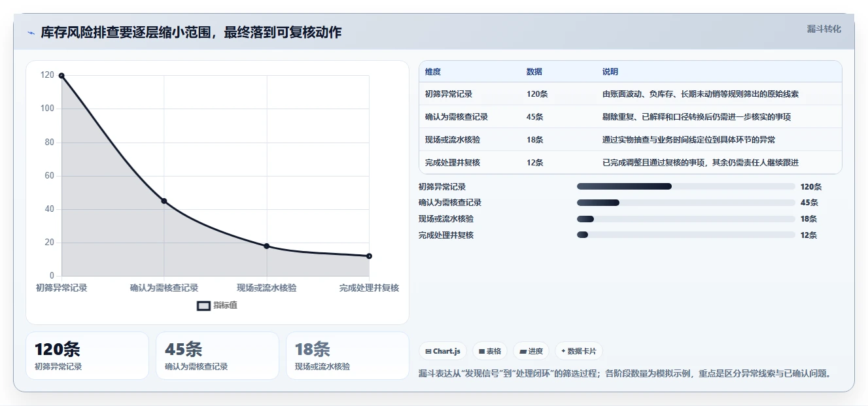Click the 漏斗转化 tag in the header
868x406 pixels.
(824, 29)
